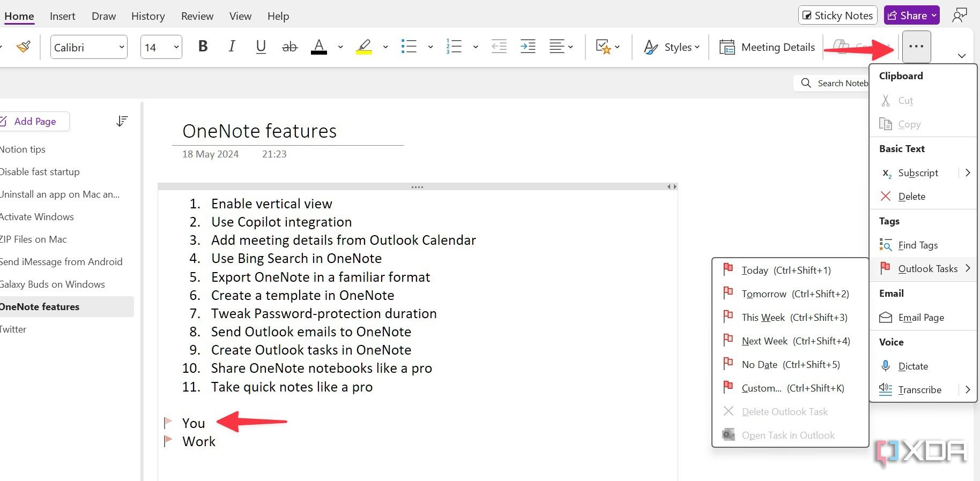Open the Notion tips page

(x=23, y=149)
